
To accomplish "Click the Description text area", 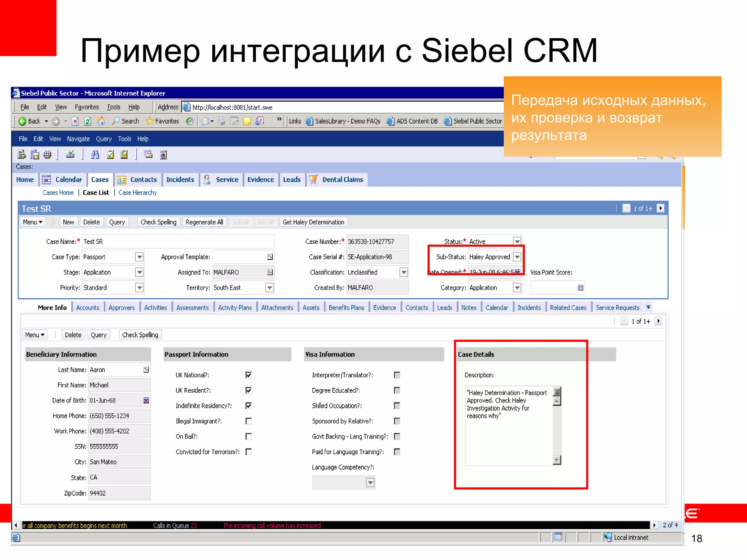I will (x=509, y=425).
